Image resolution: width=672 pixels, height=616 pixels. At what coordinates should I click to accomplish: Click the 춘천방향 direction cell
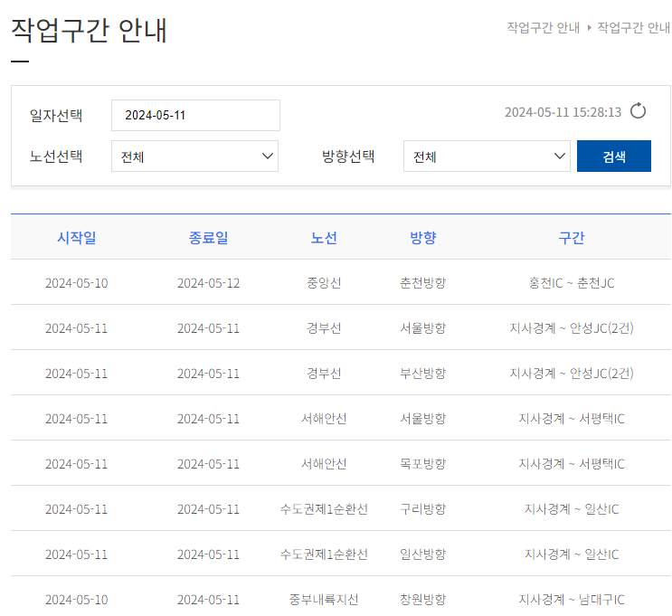(x=423, y=283)
